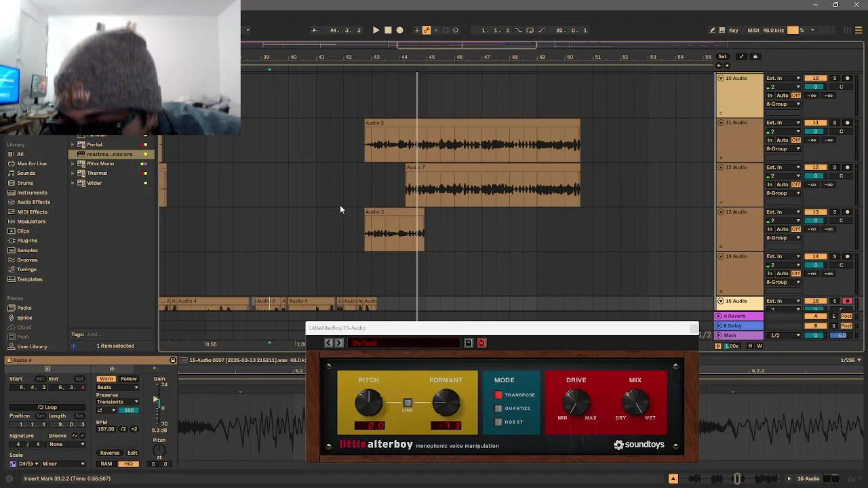Start playback with the Play button
Viewport: 868px width, 488px height.
click(376, 30)
